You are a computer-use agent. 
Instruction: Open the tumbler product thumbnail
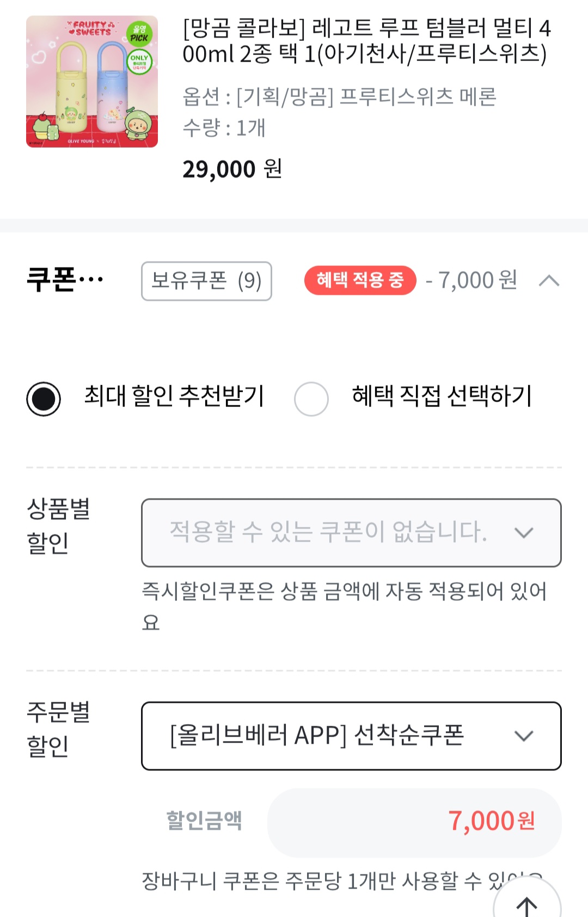click(92, 82)
